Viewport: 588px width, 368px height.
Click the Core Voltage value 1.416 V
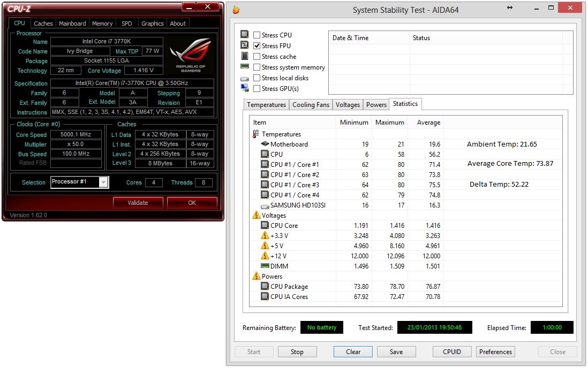point(144,70)
